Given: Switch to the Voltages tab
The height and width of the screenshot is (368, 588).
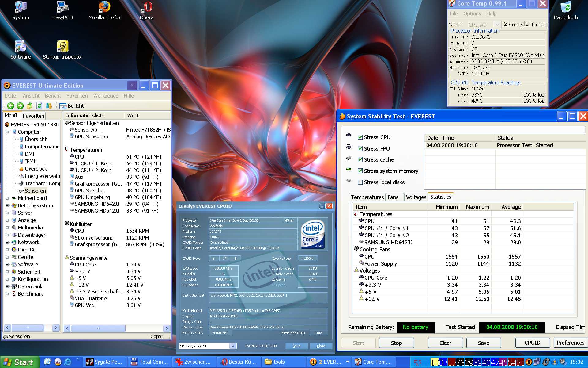Looking at the screenshot, I should [x=416, y=197].
